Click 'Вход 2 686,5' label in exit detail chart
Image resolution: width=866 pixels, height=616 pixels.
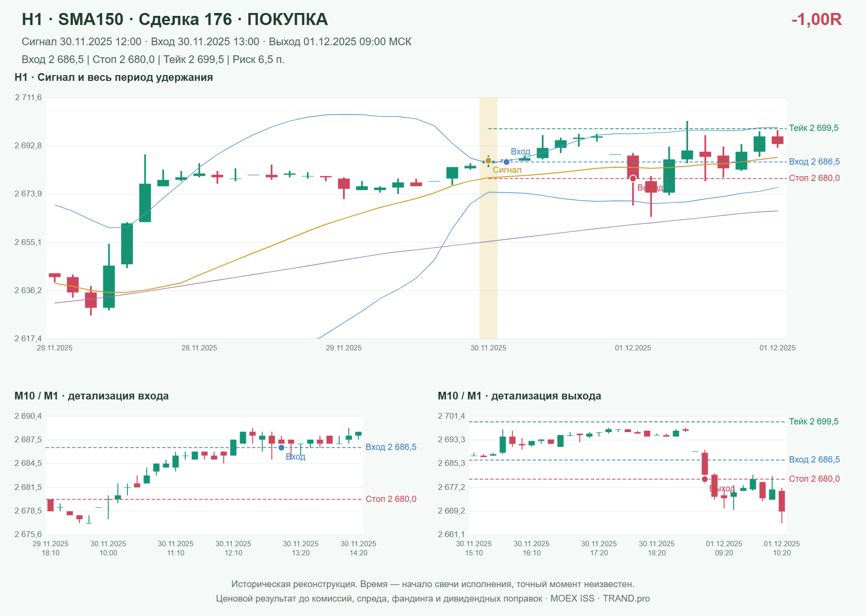(x=814, y=460)
